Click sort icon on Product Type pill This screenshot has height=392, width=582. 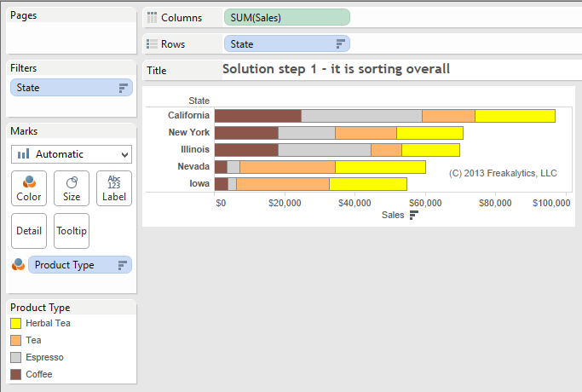coord(122,265)
